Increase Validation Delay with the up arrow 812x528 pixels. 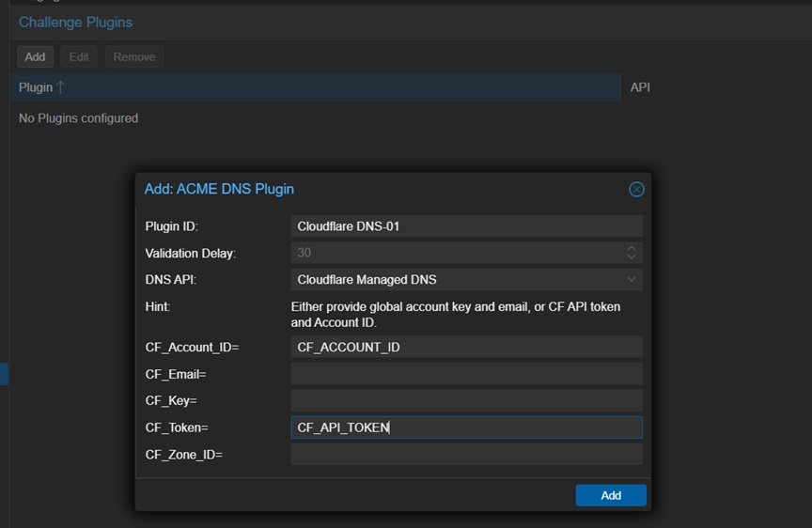click(x=632, y=248)
